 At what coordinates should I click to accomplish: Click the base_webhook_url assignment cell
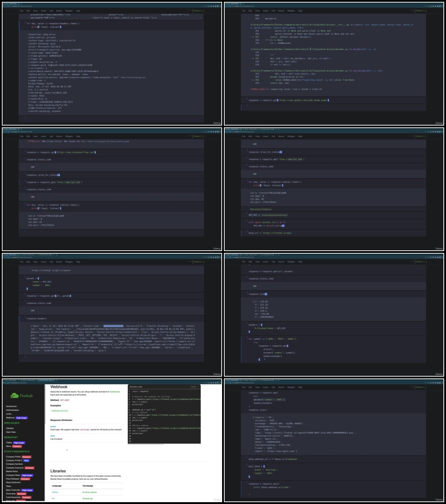point(334,459)
